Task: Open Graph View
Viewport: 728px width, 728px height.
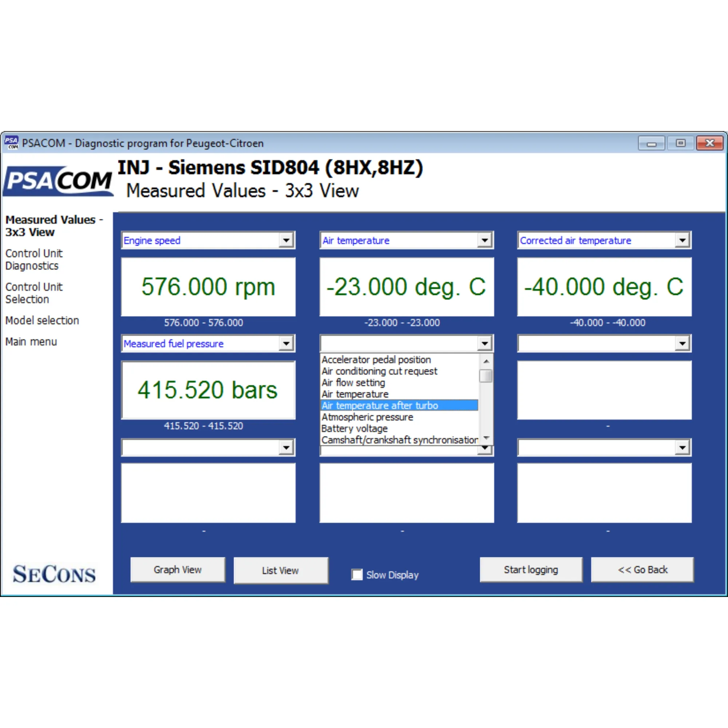Action: point(178,570)
